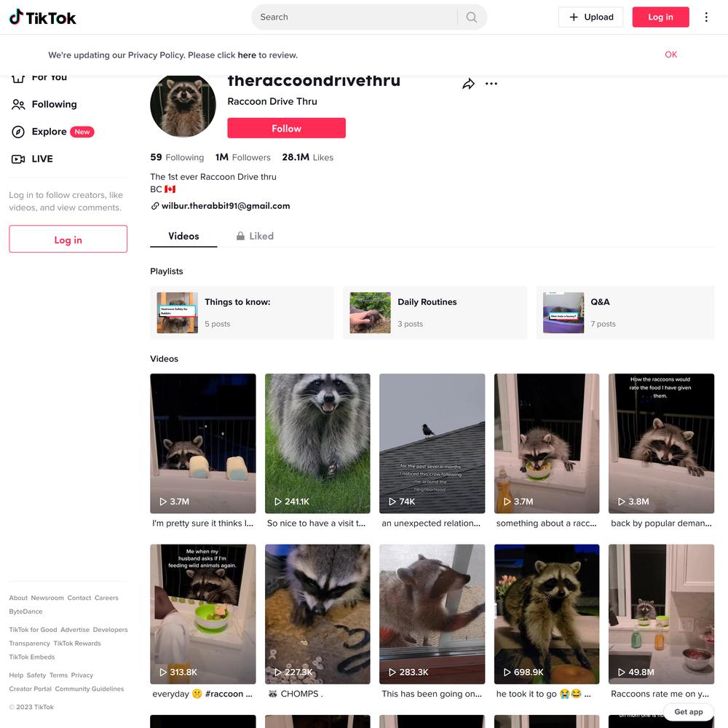Switch to the Liked tab
The width and height of the screenshot is (728, 728).
(255, 236)
